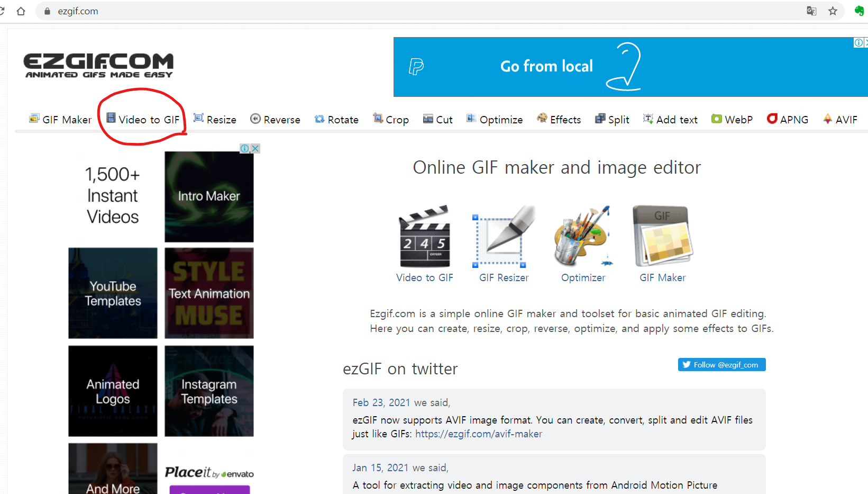This screenshot has width=868, height=494.
Task: Click the GIF Resizer pen image
Action: [504, 236]
